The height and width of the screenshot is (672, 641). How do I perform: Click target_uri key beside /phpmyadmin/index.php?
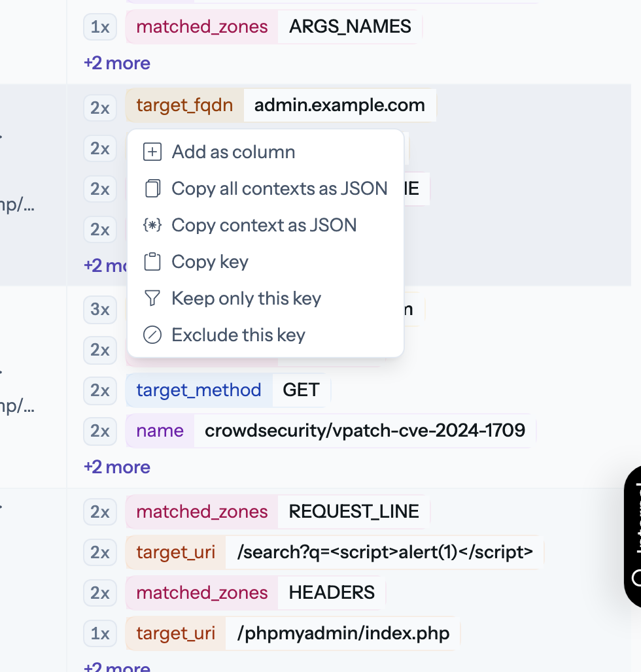[176, 633]
